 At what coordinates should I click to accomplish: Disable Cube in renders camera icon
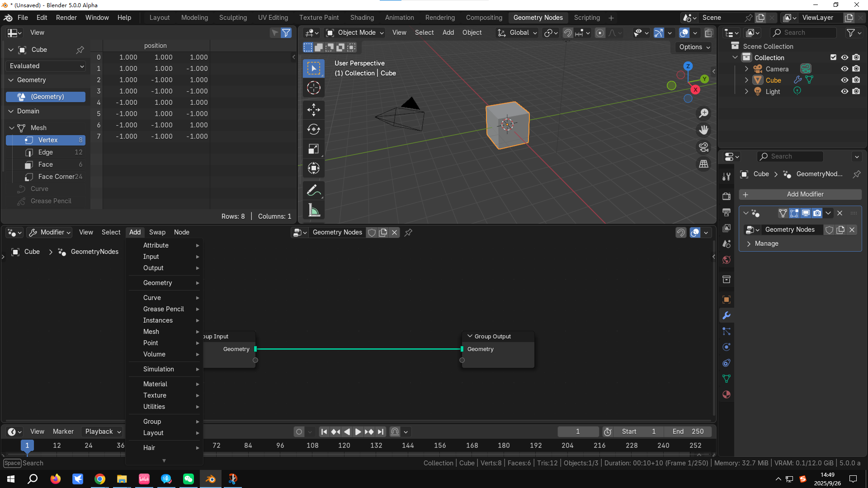click(x=856, y=80)
